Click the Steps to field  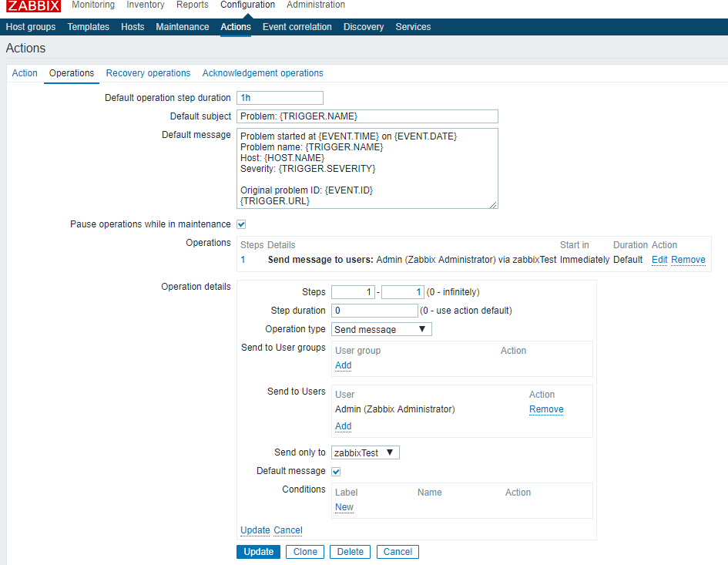(403, 292)
